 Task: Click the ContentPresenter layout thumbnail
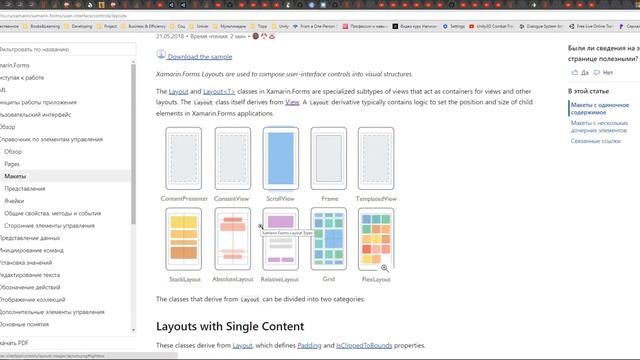[x=184, y=158]
